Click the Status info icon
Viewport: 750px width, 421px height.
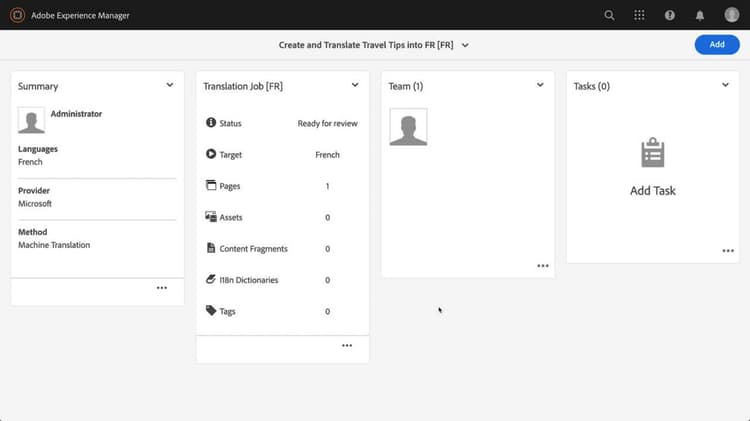point(211,122)
